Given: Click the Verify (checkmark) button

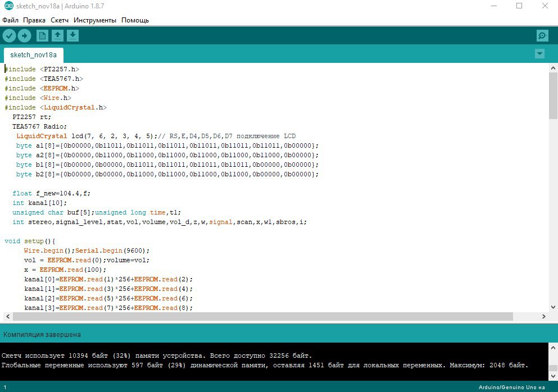Looking at the screenshot, I should tap(9, 35).
